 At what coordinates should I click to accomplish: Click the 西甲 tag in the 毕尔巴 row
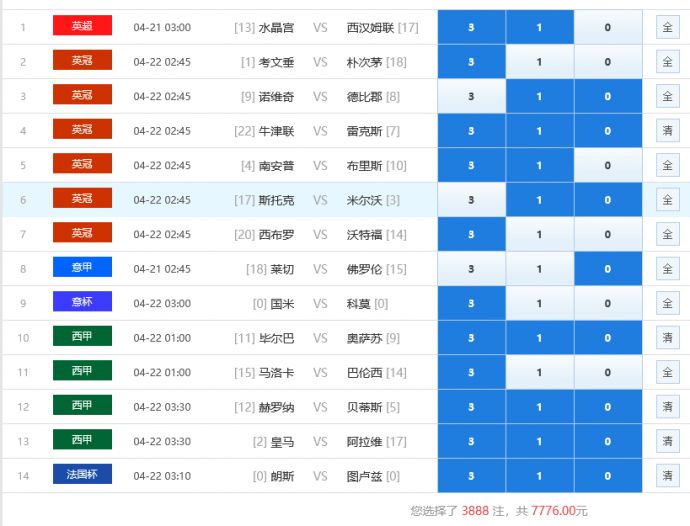click(82, 337)
